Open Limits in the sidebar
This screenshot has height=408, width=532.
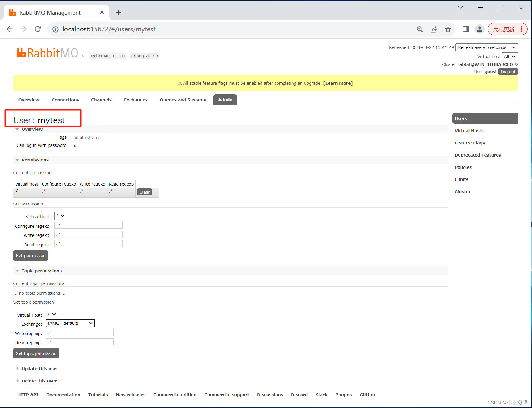(x=461, y=179)
